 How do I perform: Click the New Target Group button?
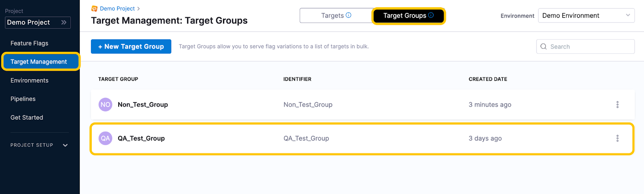point(131,47)
